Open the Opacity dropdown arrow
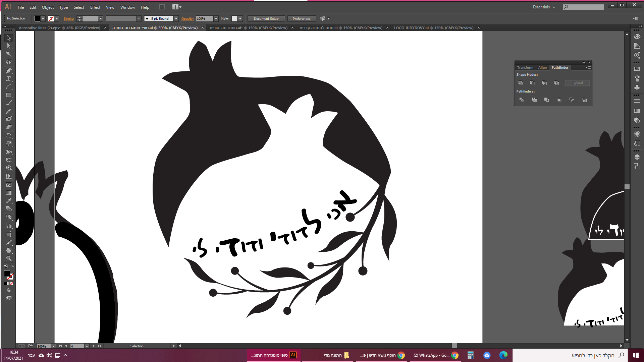644x362 pixels. [216, 19]
